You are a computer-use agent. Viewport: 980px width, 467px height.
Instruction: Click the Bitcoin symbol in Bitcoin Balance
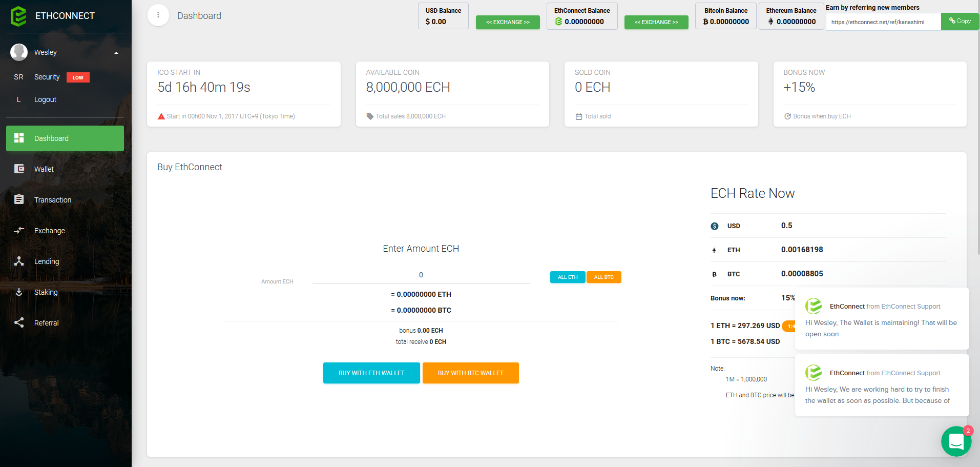(705, 22)
